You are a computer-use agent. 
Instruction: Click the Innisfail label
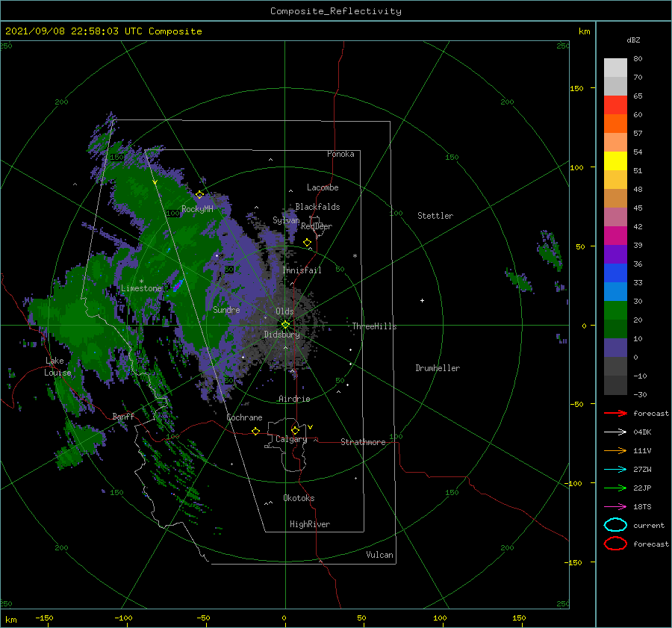tap(302, 270)
